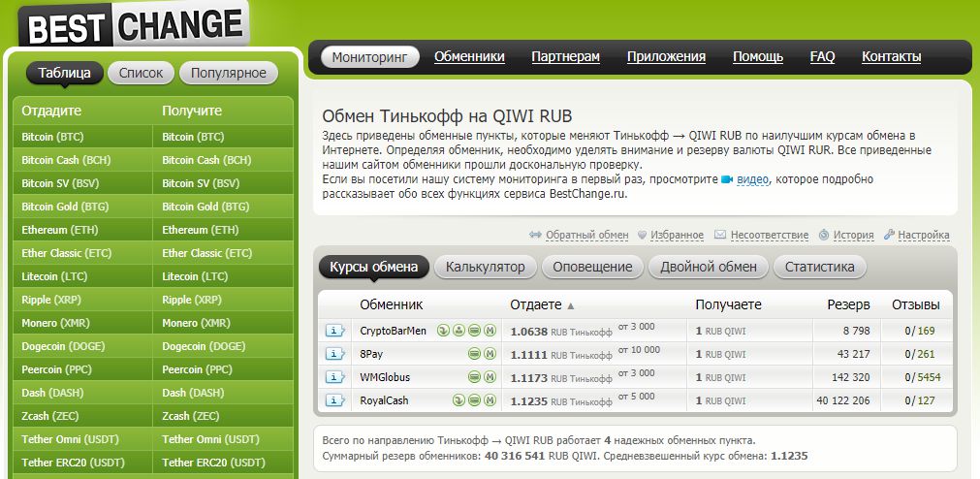Click the Обратный обмен link

(x=586, y=235)
